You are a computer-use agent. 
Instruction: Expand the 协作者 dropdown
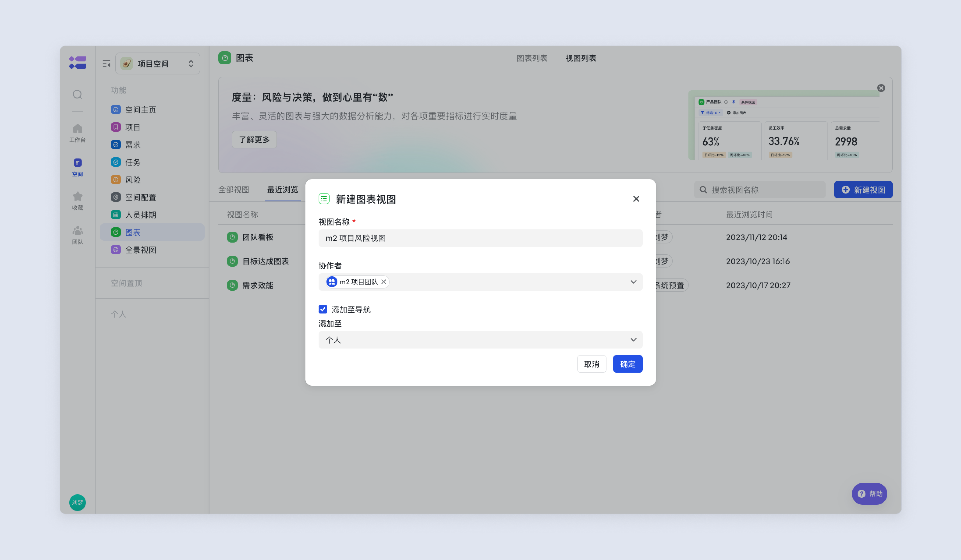coord(633,282)
